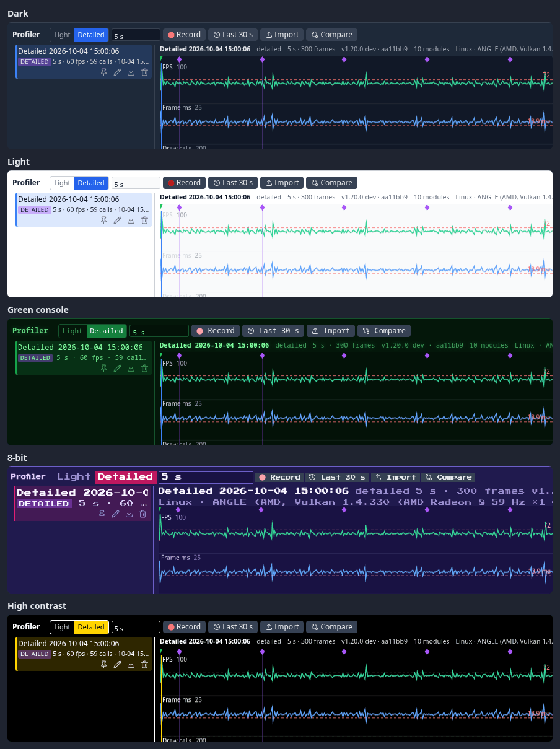Viewport: 560px width, 749px height.
Task: Select Detailed mode in Green console profiler
Action: click(107, 331)
